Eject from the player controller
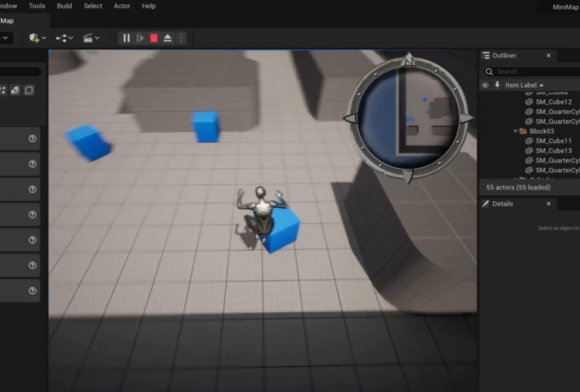580x392 pixels. pos(168,38)
